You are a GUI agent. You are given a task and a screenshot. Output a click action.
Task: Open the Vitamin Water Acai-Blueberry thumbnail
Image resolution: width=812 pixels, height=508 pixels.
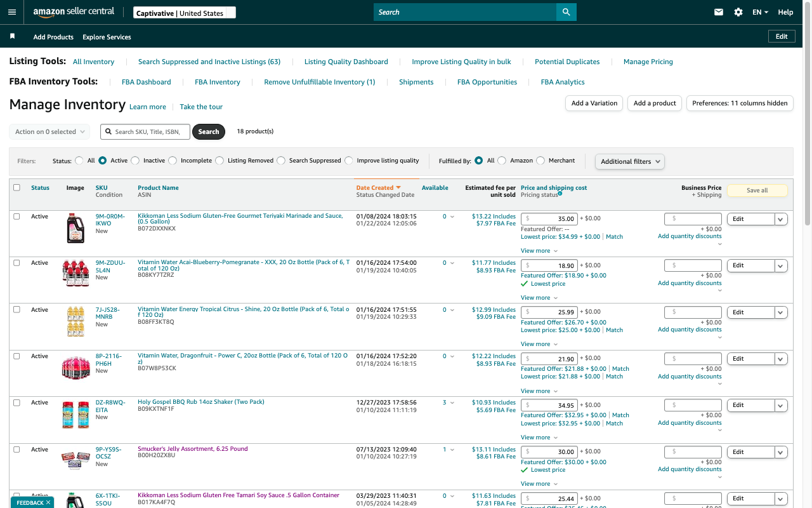pyautogui.click(x=75, y=274)
